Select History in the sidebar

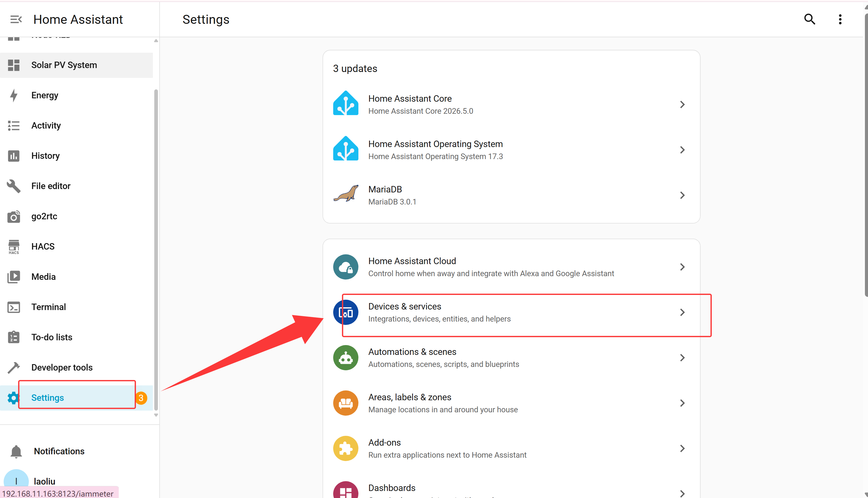click(76, 156)
